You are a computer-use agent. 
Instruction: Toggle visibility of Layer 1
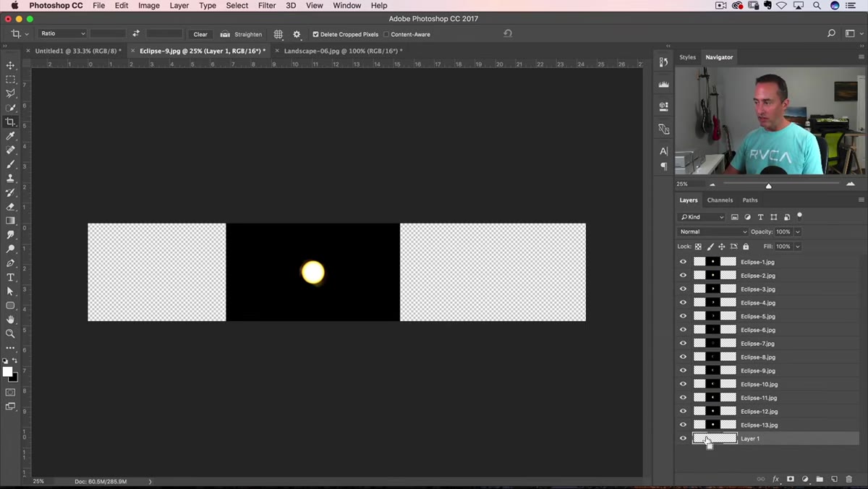(x=683, y=438)
